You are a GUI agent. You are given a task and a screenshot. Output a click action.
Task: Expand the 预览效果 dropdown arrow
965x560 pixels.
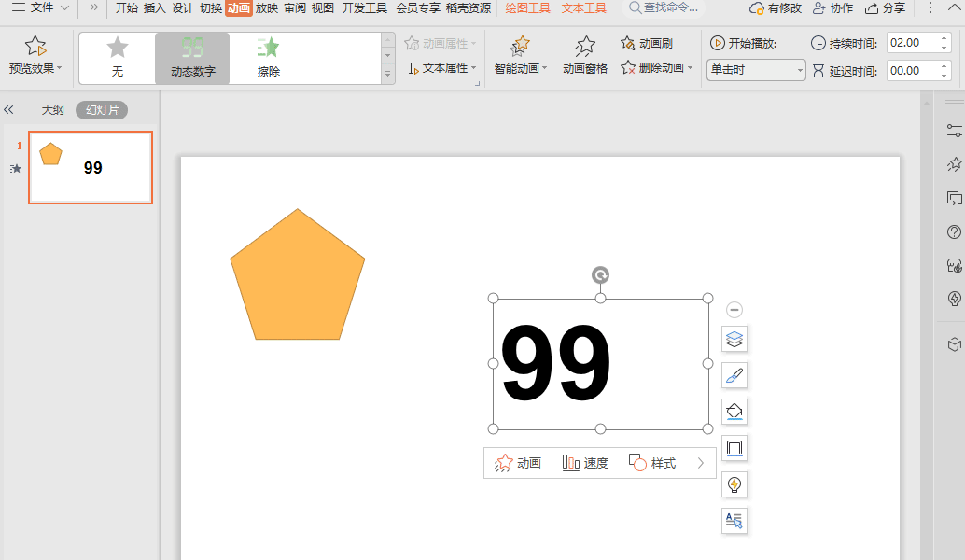[60, 68]
